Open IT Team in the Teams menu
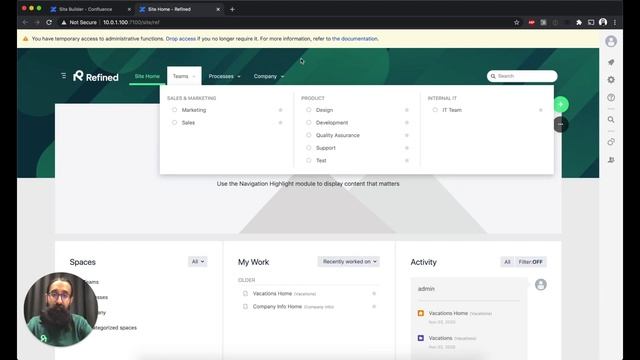 pos(452,110)
